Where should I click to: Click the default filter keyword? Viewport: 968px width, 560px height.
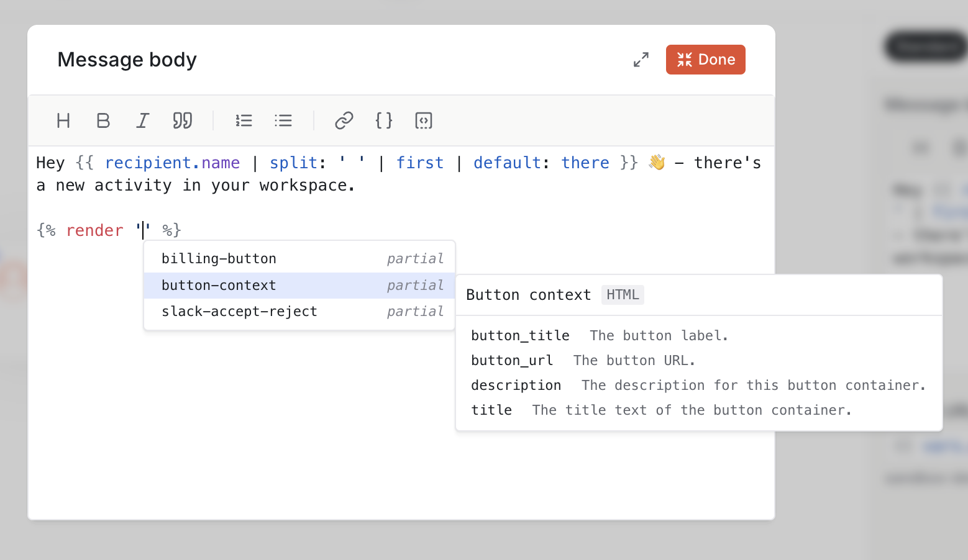click(x=506, y=163)
